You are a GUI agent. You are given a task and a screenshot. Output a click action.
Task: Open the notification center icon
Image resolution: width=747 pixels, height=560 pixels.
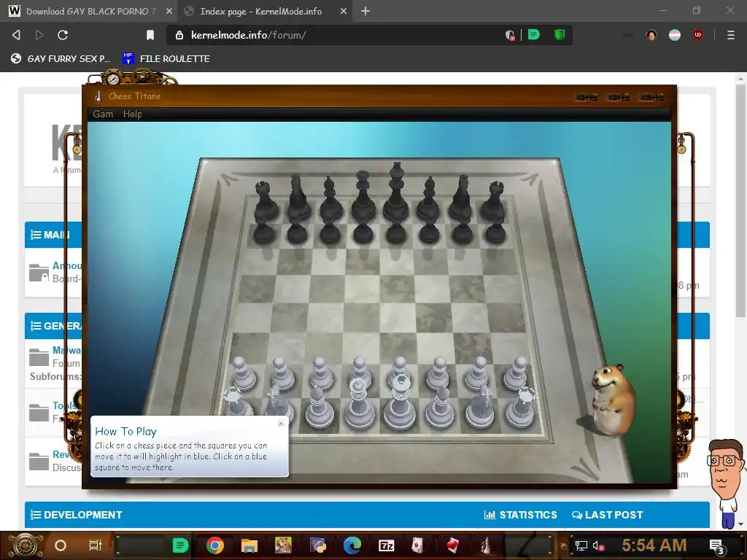pyautogui.click(x=716, y=547)
